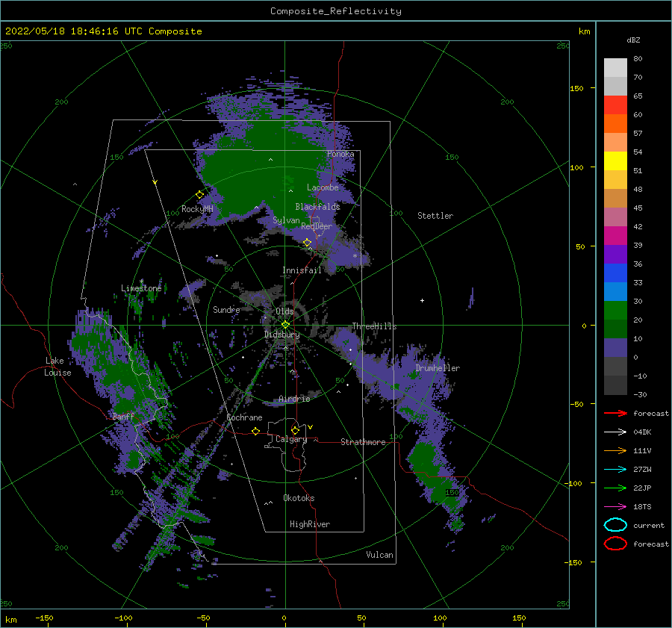672x628 pixels.
Task: Click the ThreeHills label
Action: tap(374, 326)
